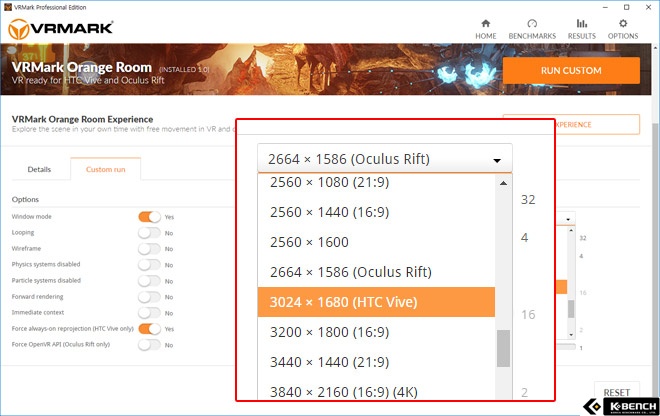660x416 pixels.
Task: Go to the HOME page icon
Action: pyautogui.click(x=486, y=24)
